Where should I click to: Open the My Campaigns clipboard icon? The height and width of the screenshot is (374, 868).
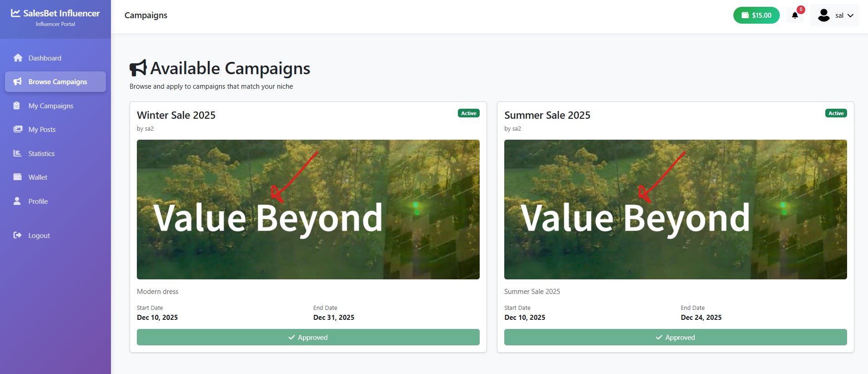click(17, 106)
